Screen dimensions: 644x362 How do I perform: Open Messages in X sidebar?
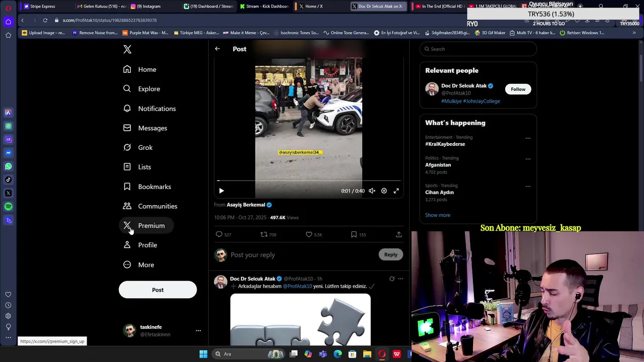pyautogui.click(x=145, y=128)
